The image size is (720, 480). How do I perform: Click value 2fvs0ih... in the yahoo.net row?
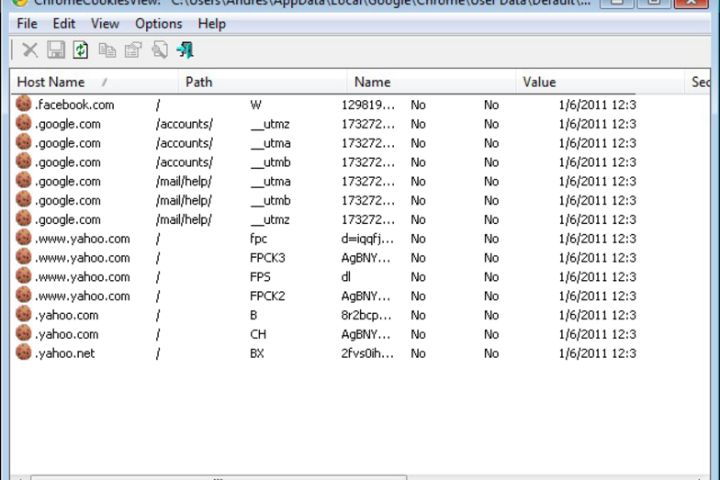point(367,353)
